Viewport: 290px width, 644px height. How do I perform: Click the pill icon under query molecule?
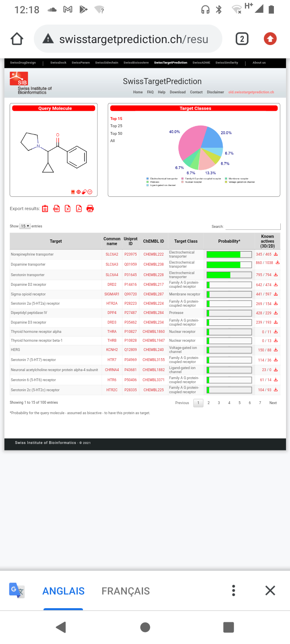point(84,192)
